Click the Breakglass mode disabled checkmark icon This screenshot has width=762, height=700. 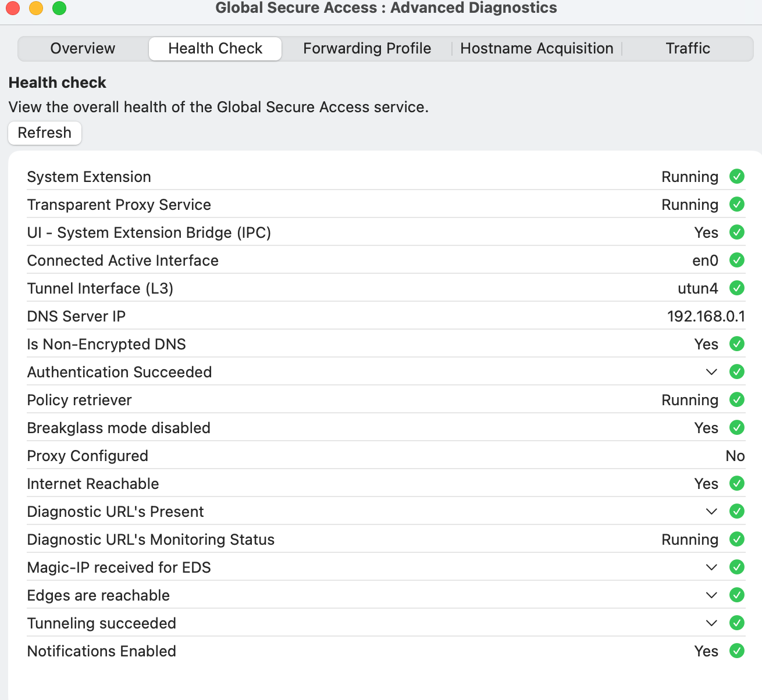tap(737, 427)
